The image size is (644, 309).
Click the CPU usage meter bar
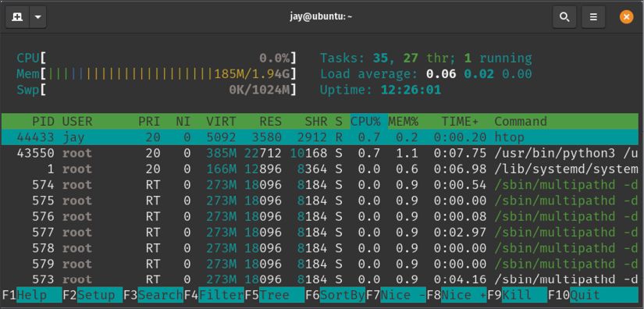pyautogui.click(x=156, y=59)
